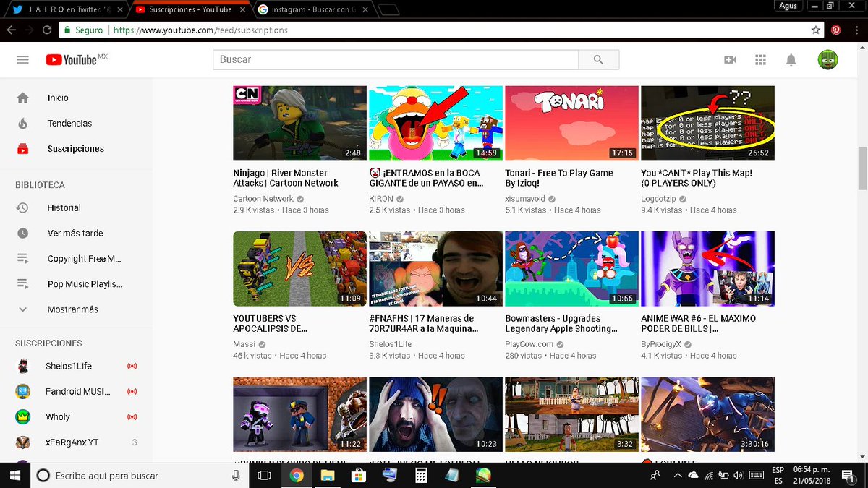Click the Inicio home icon

[x=23, y=98]
